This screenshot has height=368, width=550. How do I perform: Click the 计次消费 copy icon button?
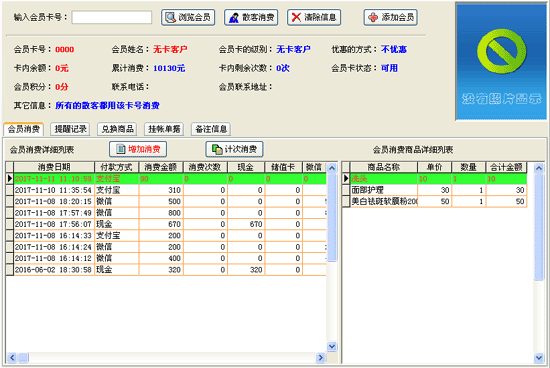(234, 149)
